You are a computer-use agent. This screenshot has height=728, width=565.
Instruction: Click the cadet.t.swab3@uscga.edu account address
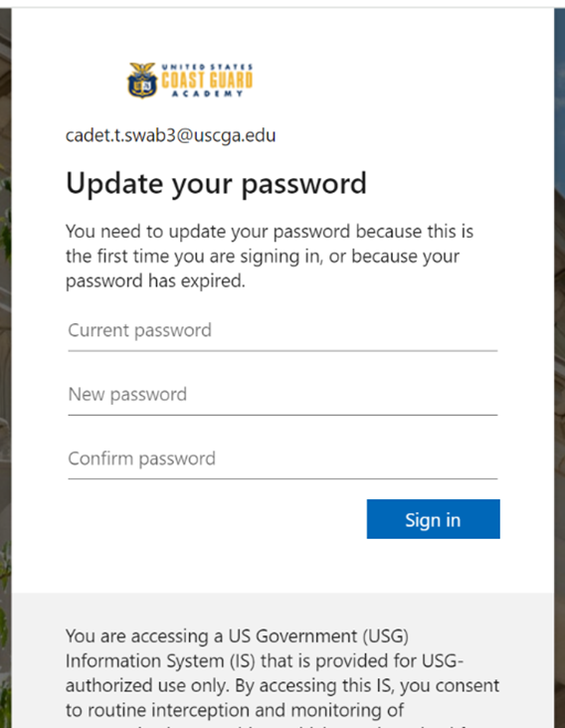(x=170, y=135)
